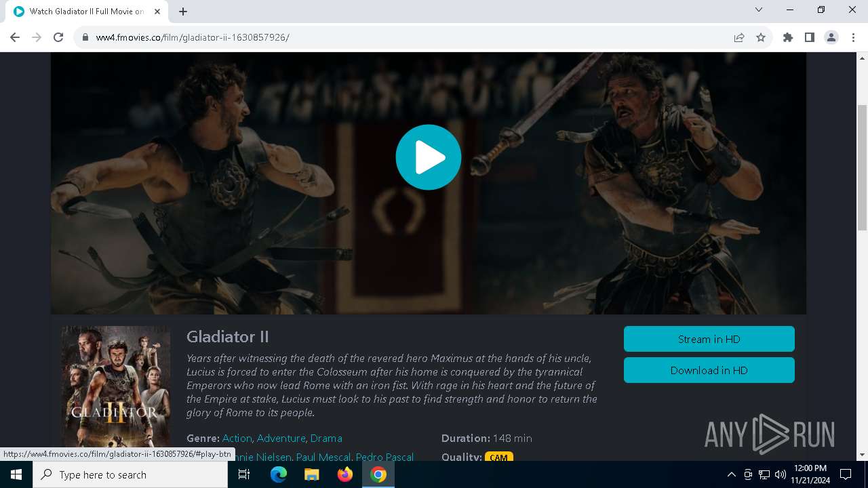Launch Microsoft Edge from taskbar
Screen dimensions: 868x488
click(279, 474)
